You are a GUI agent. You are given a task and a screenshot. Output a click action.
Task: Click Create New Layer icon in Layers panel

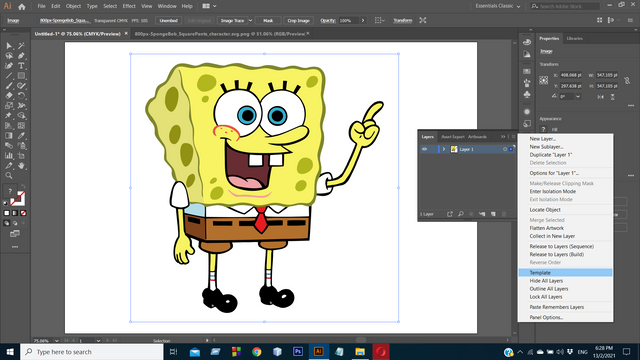493,214
